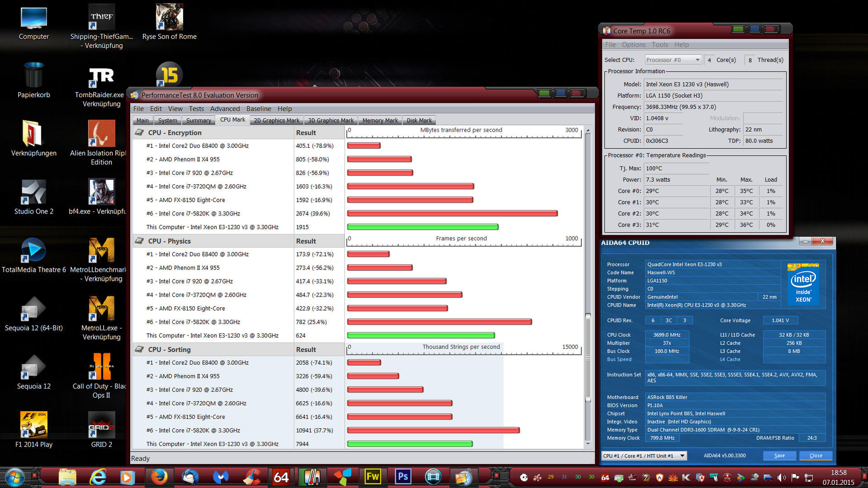
Task: Click the CPU Clock 3699.0 MHz value
Action: pos(667,335)
